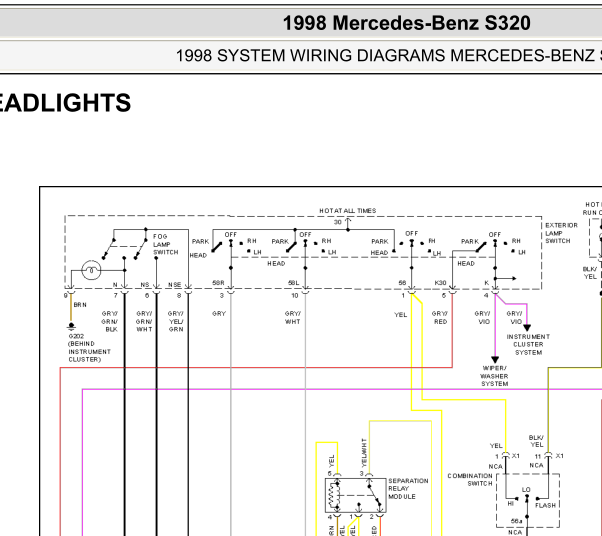The height and width of the screenshot is (536, 602).
Task: Click the G202 ground symbol
Action: point(71,327)
